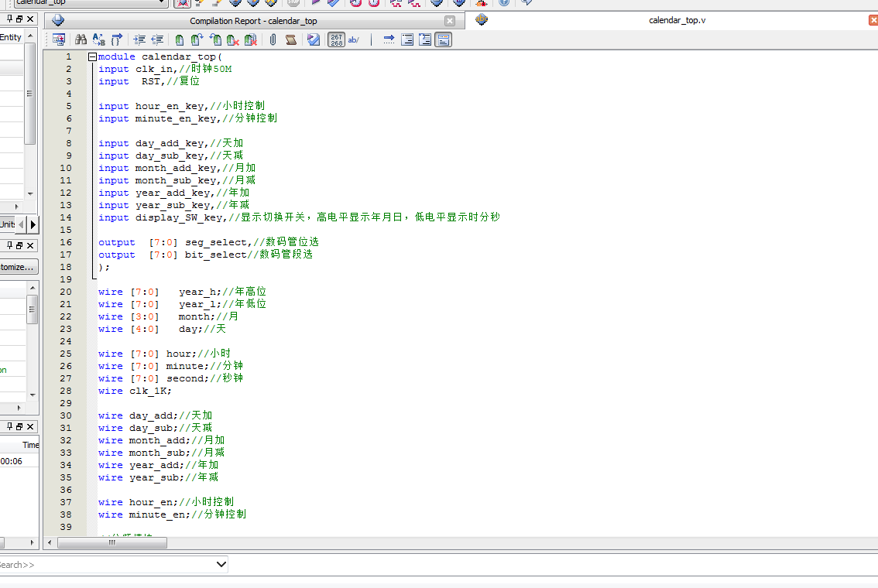Click the ab/ toolbar icon

coord(353,39)
